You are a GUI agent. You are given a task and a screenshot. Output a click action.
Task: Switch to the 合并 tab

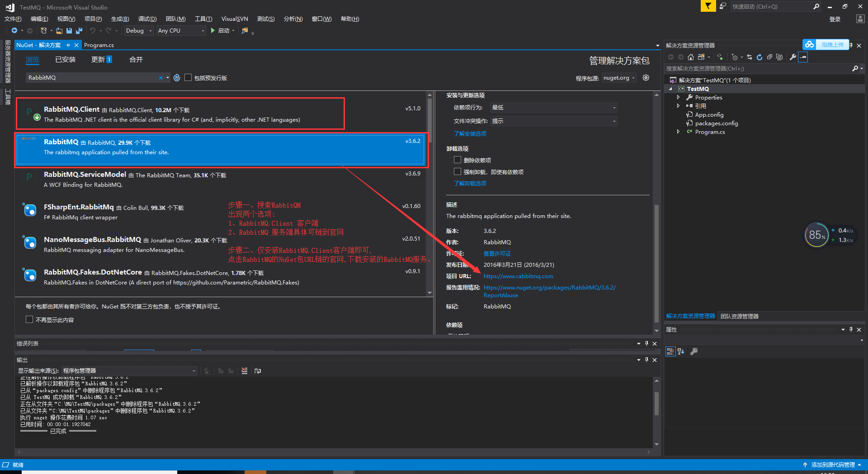[x=136, y=60]
